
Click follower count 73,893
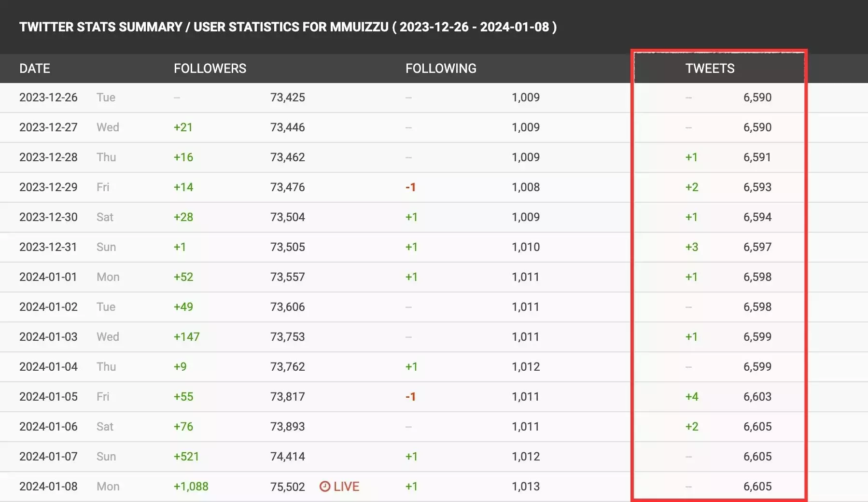[288, 426]
